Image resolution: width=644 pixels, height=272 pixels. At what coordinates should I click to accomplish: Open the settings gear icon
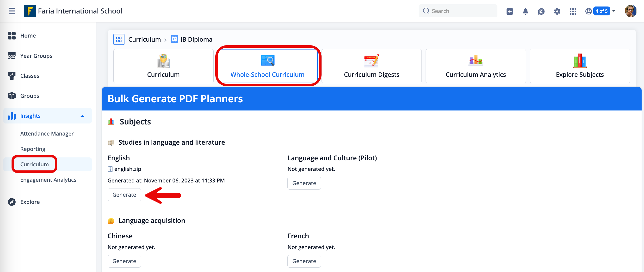pos(557,11)
